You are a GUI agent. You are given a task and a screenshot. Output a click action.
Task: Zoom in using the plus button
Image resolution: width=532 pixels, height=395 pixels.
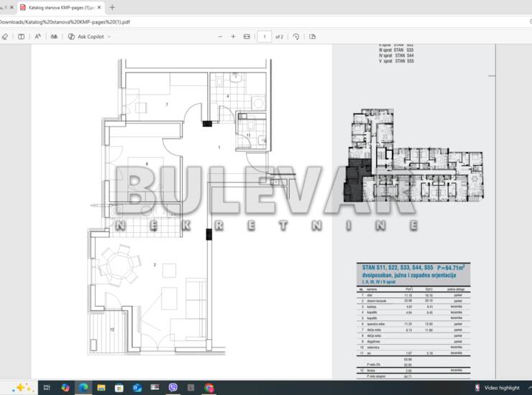pyautogui.click(x=233, y=36)
